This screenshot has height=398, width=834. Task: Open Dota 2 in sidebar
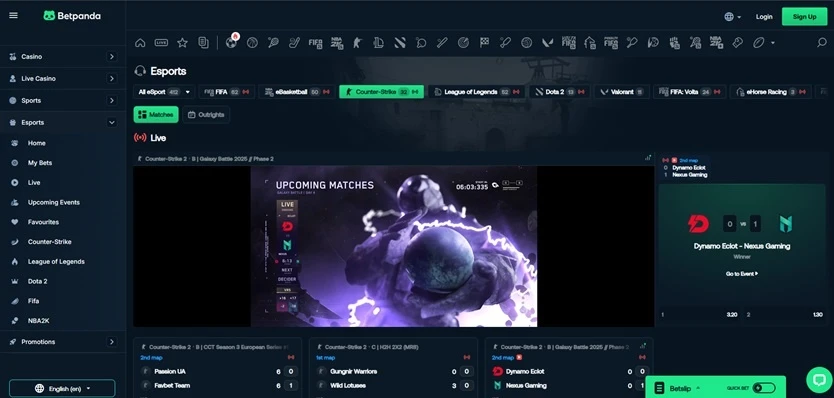[x=37, y=281]
